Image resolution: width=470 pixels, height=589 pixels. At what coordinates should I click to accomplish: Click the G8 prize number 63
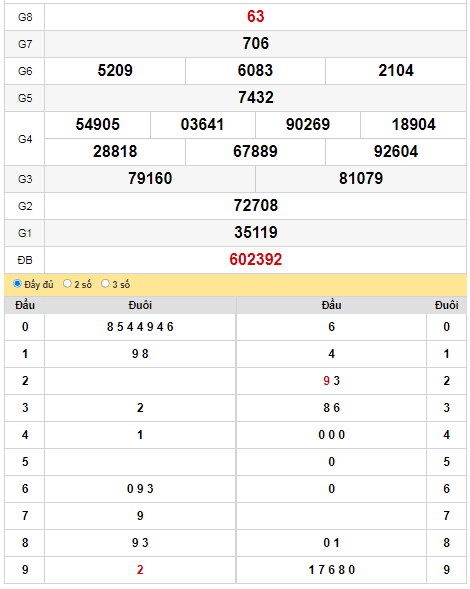255,17
